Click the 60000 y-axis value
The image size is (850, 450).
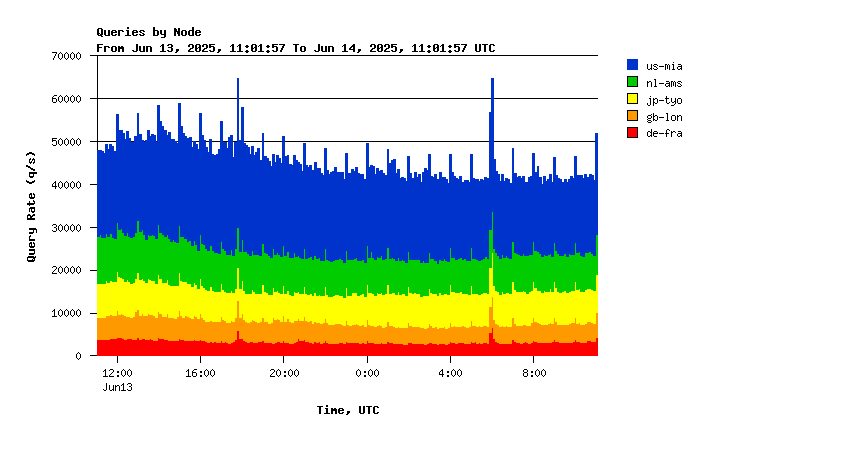[x=67, y=99]
